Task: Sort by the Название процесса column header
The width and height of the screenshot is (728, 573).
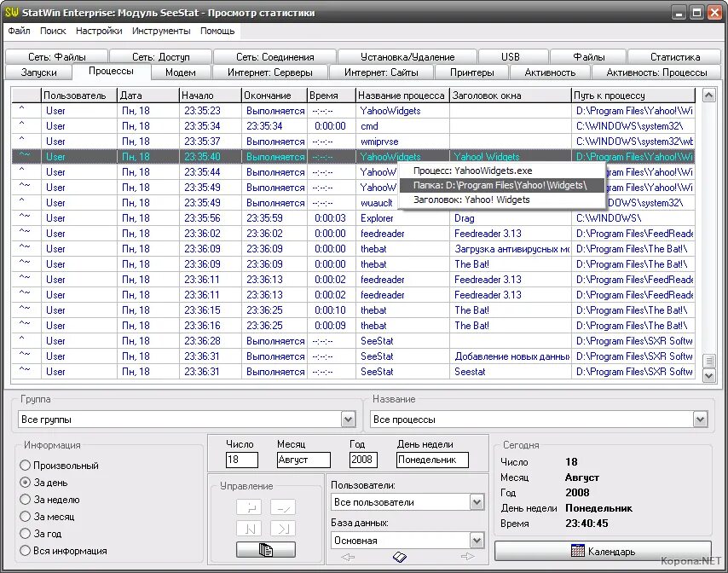Action: click(402, 95)
